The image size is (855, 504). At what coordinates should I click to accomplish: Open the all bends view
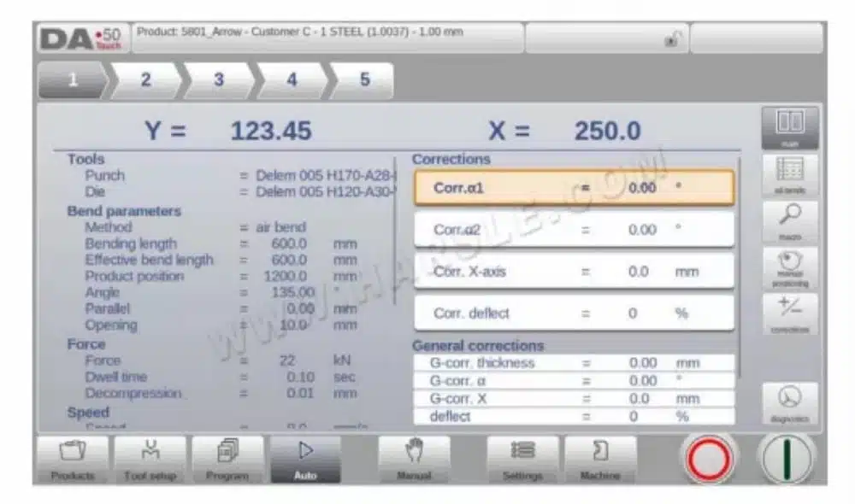[789, 175]
